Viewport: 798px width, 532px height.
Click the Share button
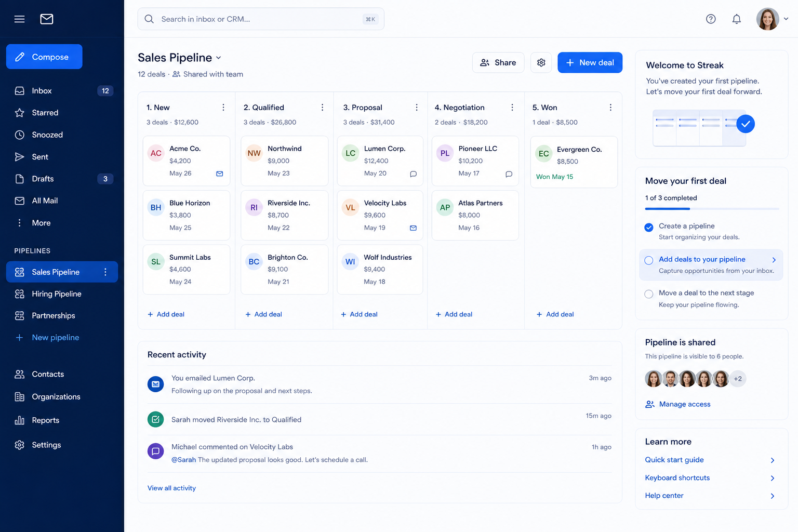coord(498,63)
